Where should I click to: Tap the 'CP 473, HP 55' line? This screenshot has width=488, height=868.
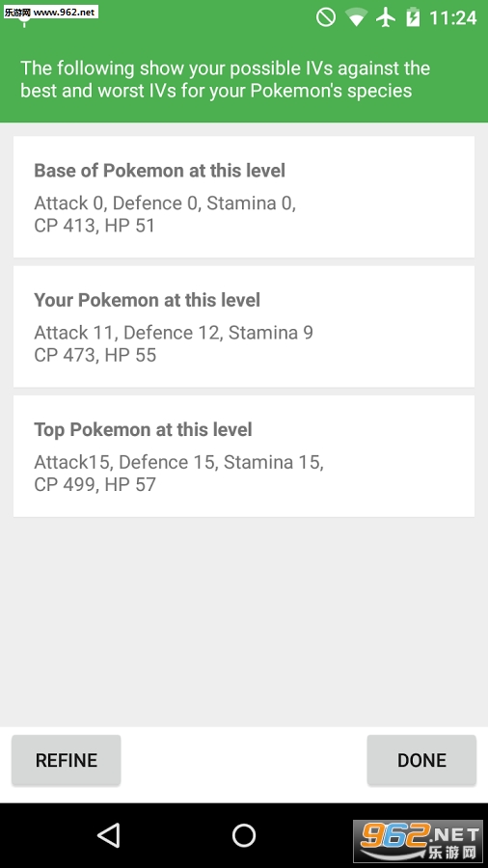coord(95,355)
